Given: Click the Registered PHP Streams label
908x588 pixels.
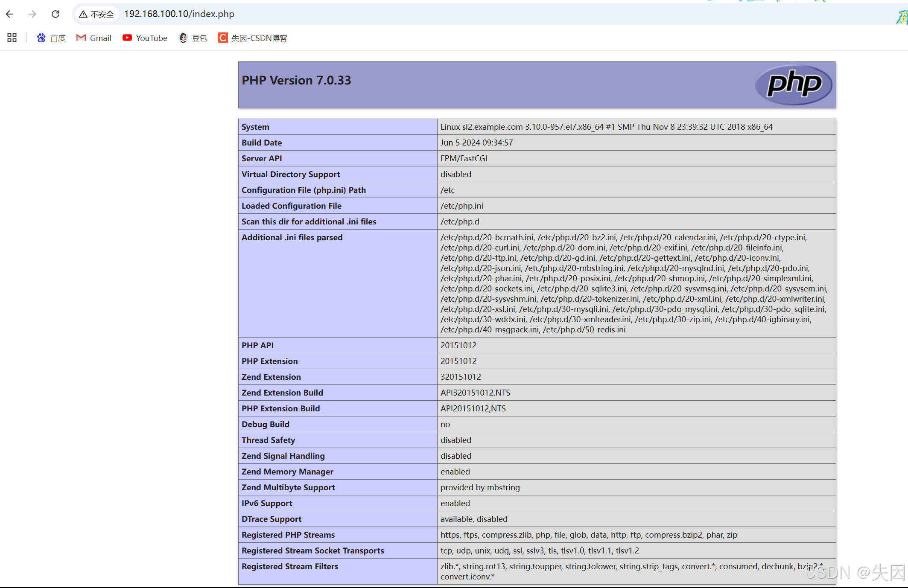Looking at the screenshot, I should [288, 535].
